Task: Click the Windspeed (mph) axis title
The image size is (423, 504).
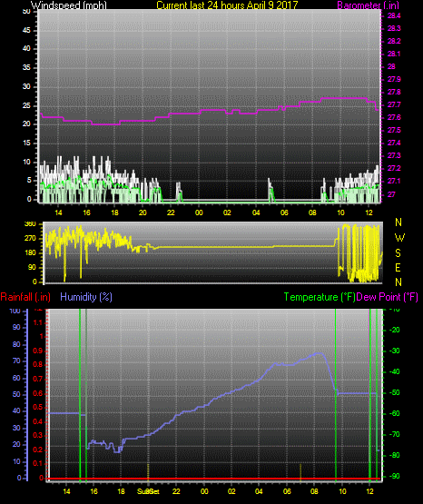Action: [x=69, y=5]
